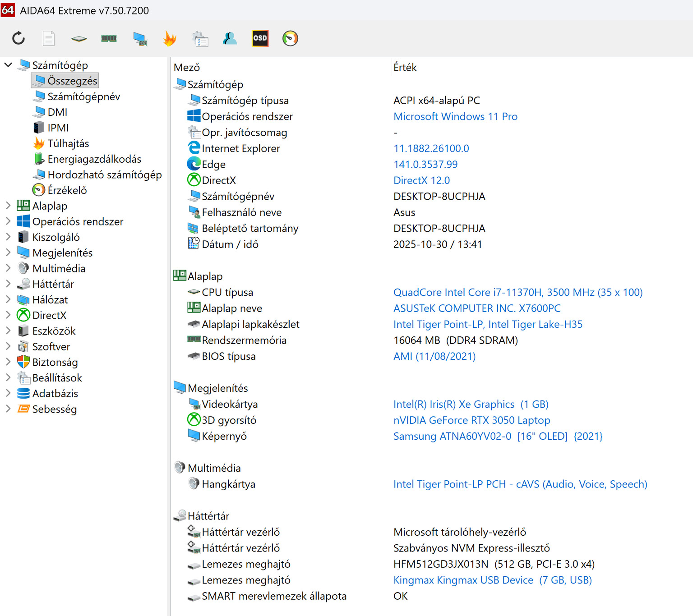Open the DirectX 12.0 link

click(421, 180)
